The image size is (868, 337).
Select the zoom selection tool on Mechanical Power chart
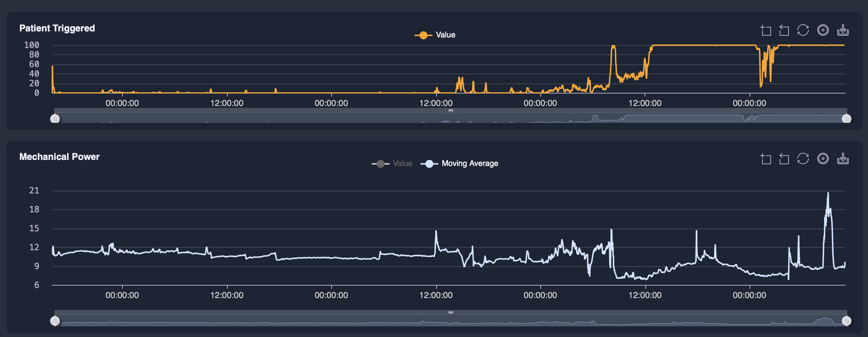[765, 159]
